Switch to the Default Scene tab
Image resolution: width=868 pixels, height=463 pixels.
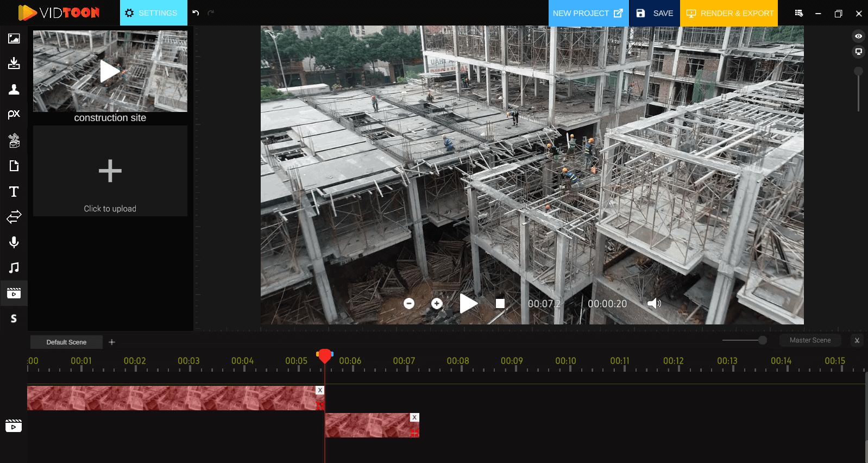[x=66, y=342]
